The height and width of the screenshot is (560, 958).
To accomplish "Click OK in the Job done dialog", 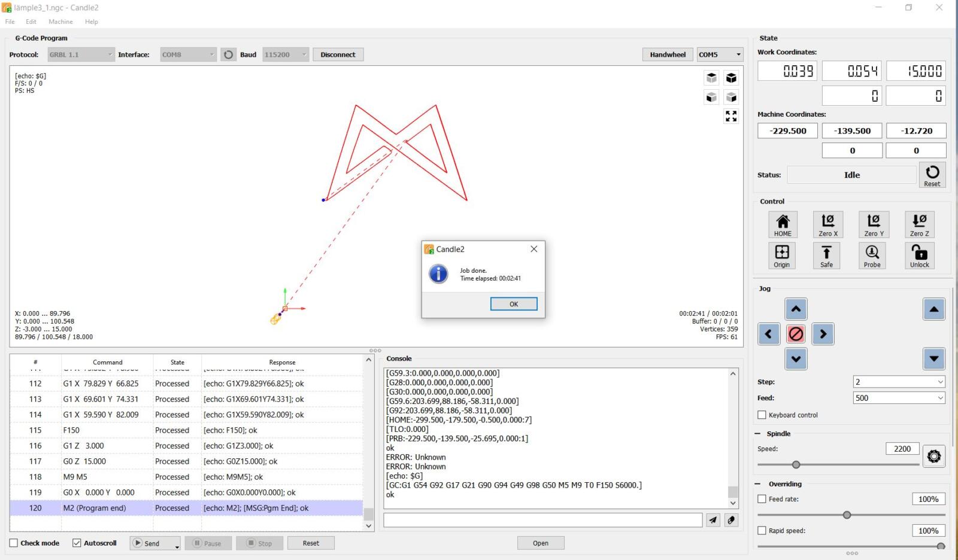I will click(513, 304).
